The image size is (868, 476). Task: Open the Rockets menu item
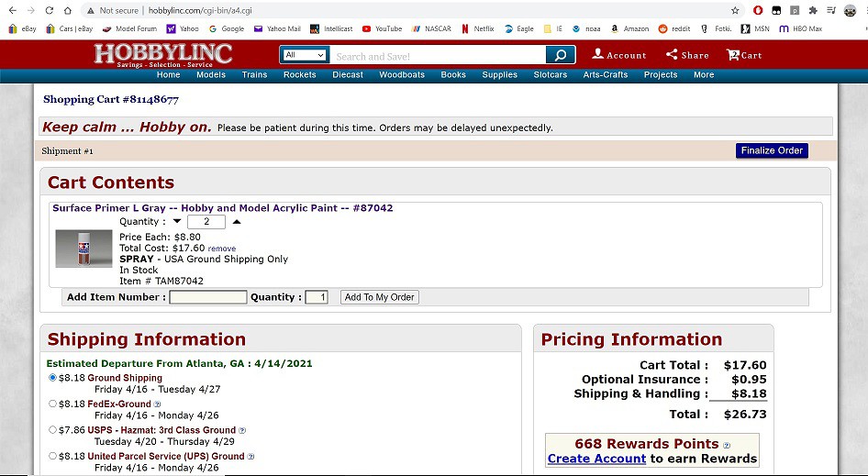(299, 75)
